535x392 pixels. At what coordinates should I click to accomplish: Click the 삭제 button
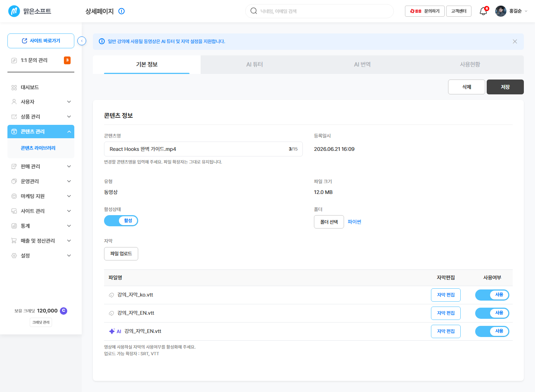point(467,87)
